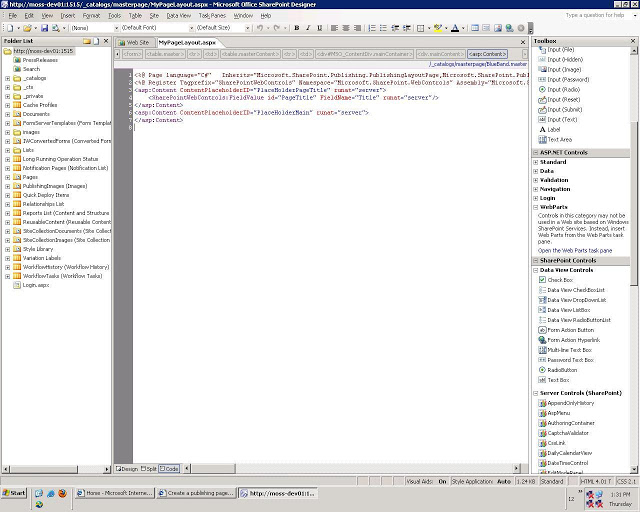This screenshot has width=640, height=512.
Task: Apply italic formatting
Action: (x=308, y=28)
